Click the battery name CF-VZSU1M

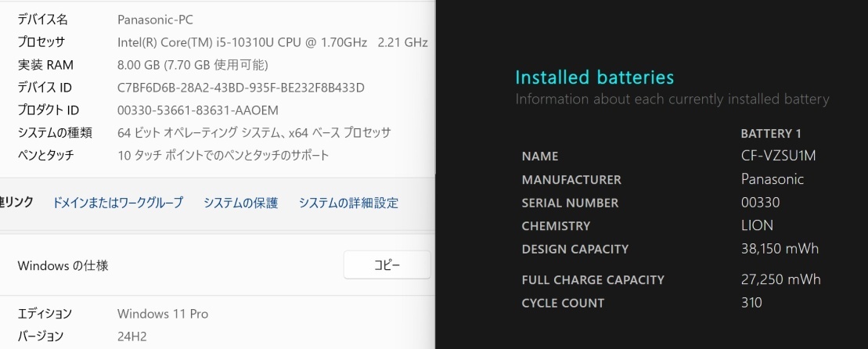click(x=778, y=156)
